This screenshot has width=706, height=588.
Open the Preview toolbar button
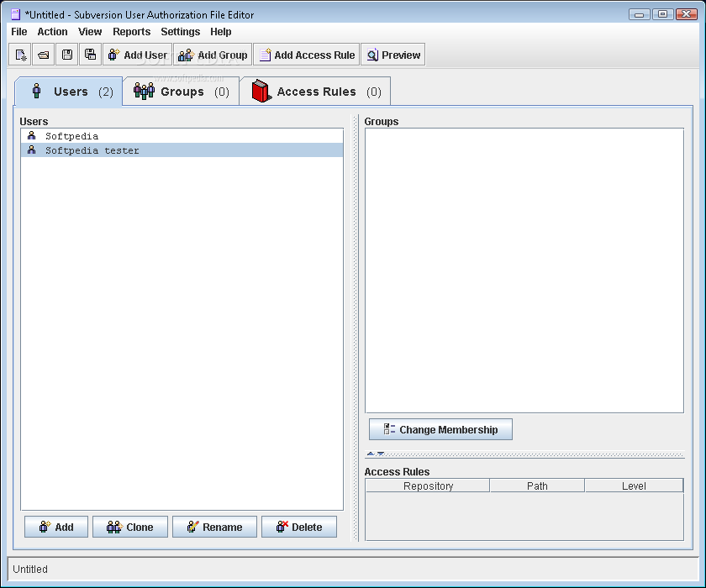(393, 55)
